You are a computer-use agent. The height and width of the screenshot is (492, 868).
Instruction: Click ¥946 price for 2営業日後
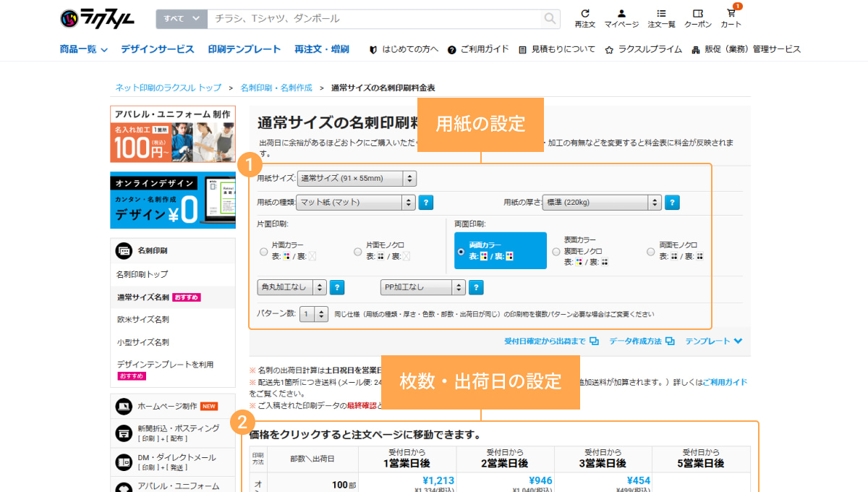pos(540,480)
